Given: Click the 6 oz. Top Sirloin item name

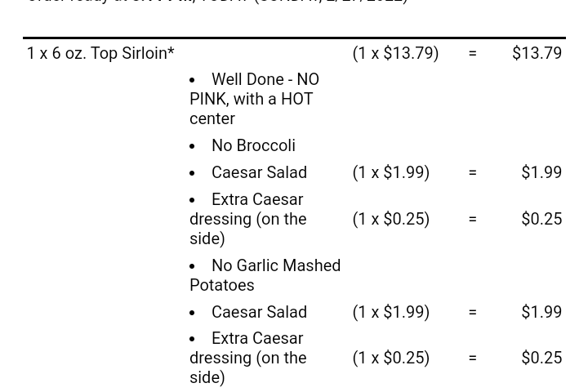Looking at the screenshot, I should tap(100, 53).
